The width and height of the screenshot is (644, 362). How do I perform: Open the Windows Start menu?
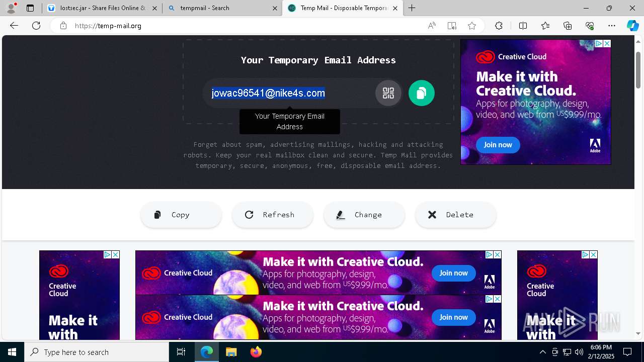(12, 352)
